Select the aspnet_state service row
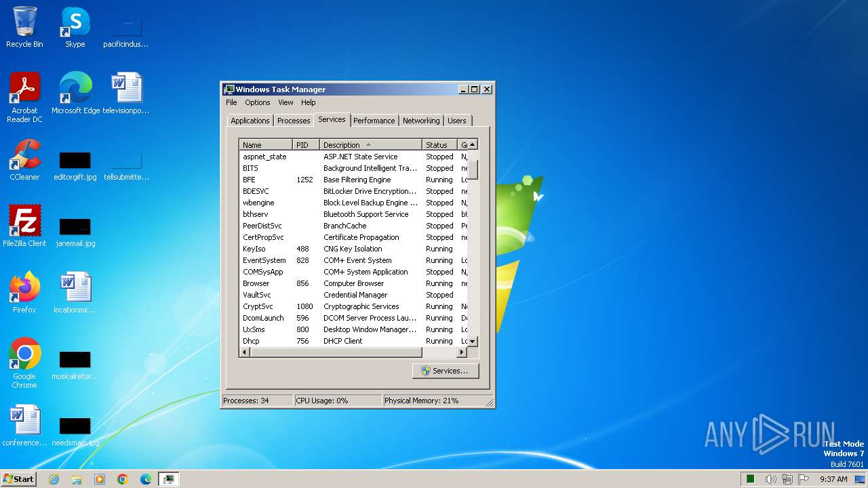This screenshot has width=868, height=488. click(353, 157)
